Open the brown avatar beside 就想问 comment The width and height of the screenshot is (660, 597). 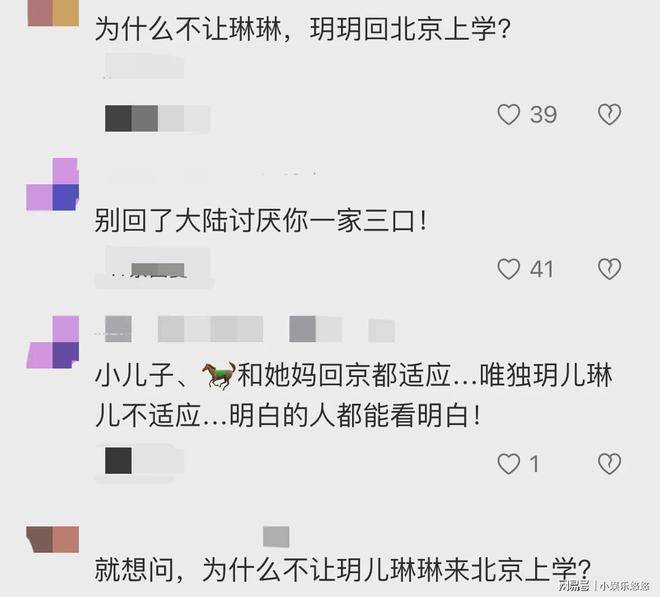[x=53, y=539]
